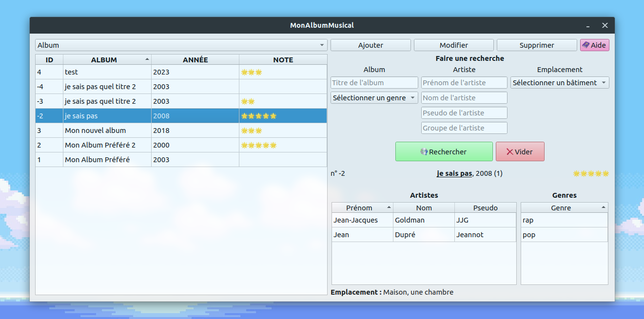Image resolution: width=644 pixels, height=319 pixels.
Task: Open the Aide help button
Action: coord(594,45)
